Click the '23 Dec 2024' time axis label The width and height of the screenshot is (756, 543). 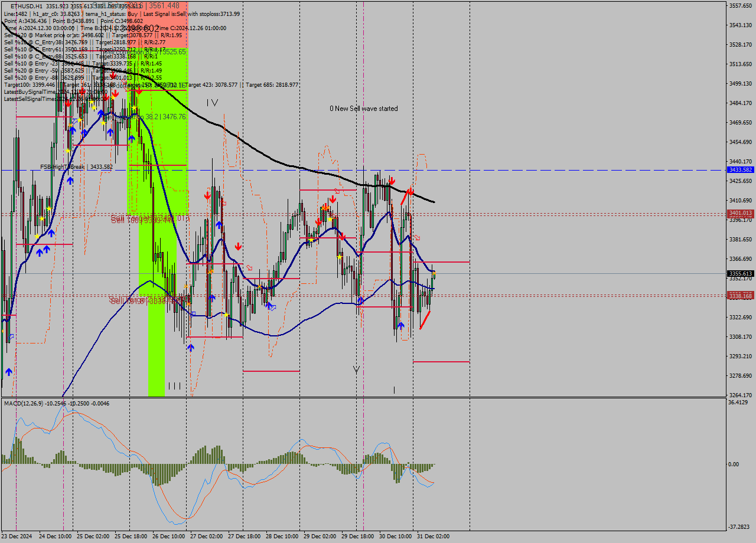tap(17, 537)
